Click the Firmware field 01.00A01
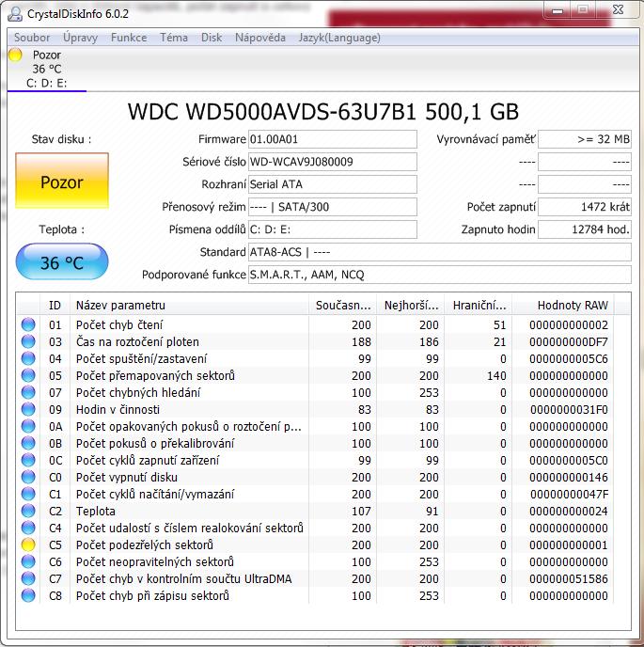 pyautogui.click(x=333, y=139)
